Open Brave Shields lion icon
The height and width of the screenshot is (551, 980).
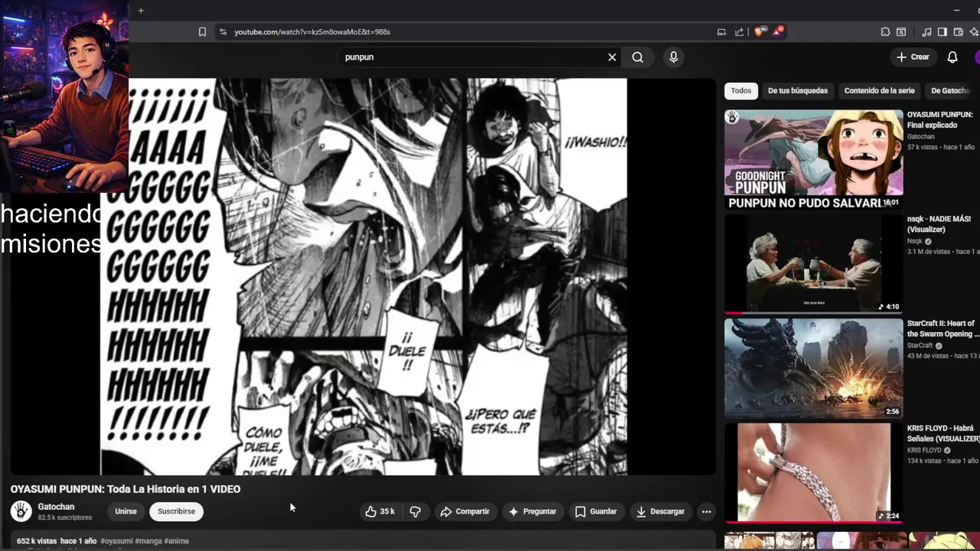tap(759, 32)
